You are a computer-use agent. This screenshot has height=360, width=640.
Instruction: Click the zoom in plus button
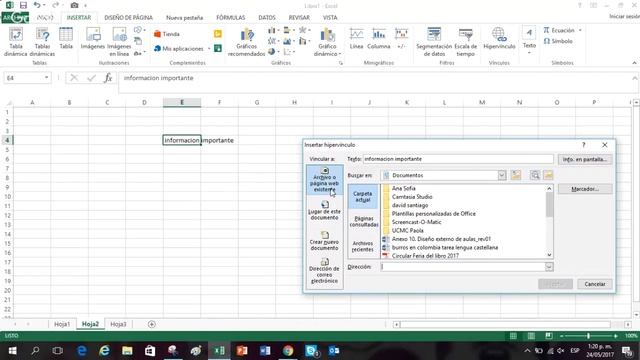[x=616, y=336]
